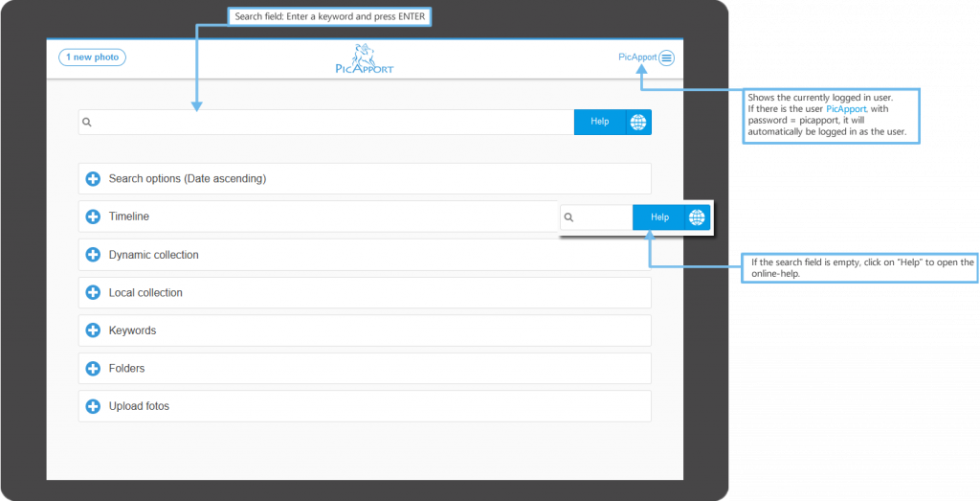This screenshot has width=980, height=501.
Task: Click the globe icon in main search bar
Action: (x=638, y=122)
